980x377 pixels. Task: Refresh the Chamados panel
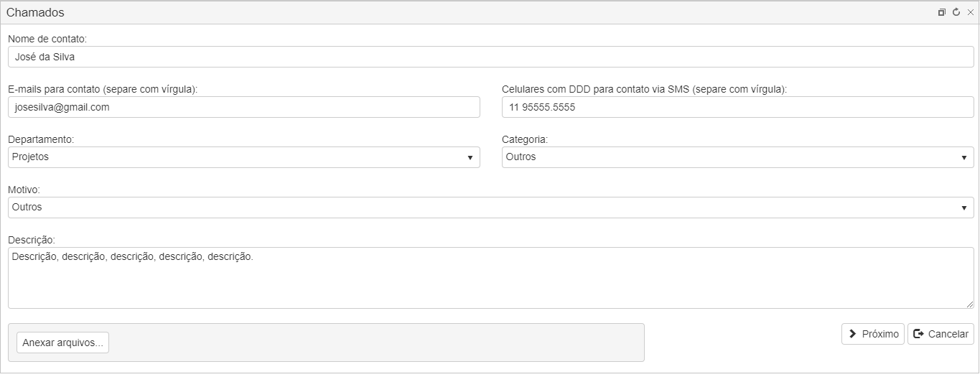pos(956,12)
